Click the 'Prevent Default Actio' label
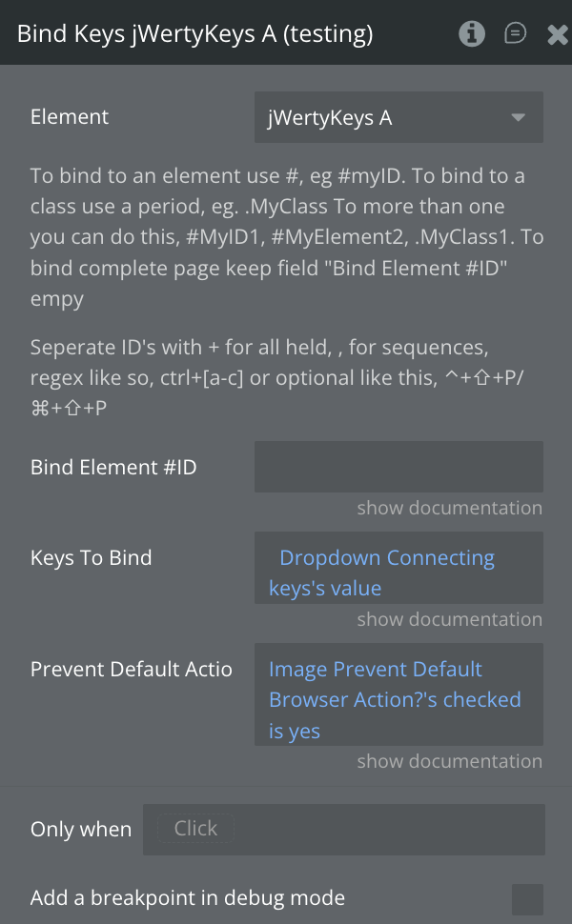Image resolution: width=572 pixels, height=924 pixels. click(x=132, y=669)
